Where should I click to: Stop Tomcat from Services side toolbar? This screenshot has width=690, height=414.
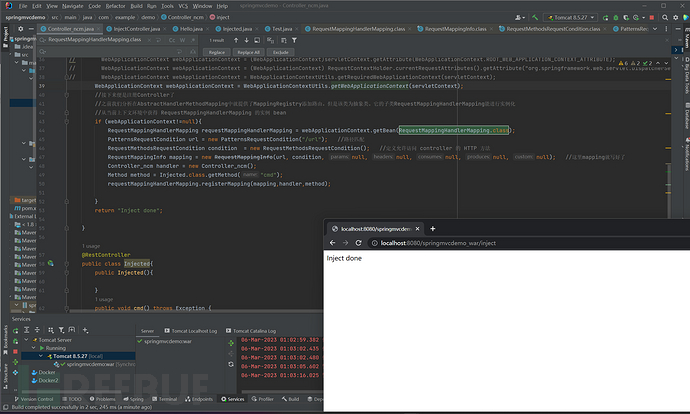[15, 352]
